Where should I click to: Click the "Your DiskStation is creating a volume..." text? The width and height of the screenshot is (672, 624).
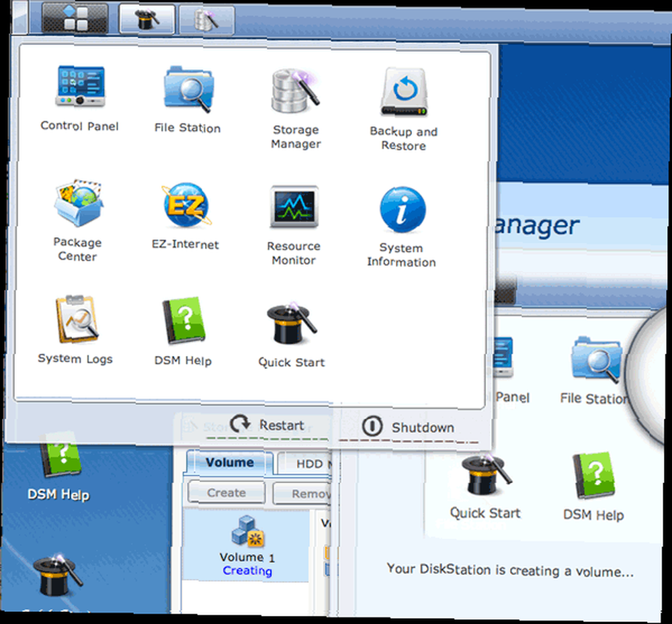pos(510,570)
